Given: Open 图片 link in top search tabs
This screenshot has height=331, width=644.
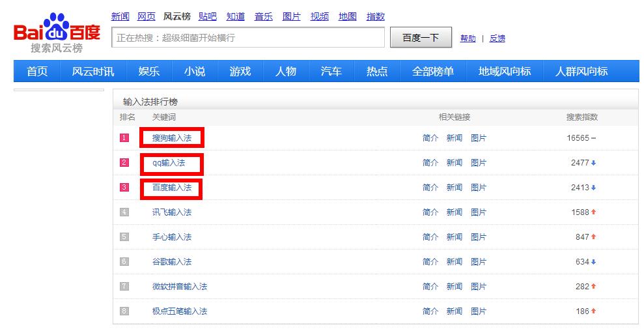Looking at the screenshot, I should (291, 16).
